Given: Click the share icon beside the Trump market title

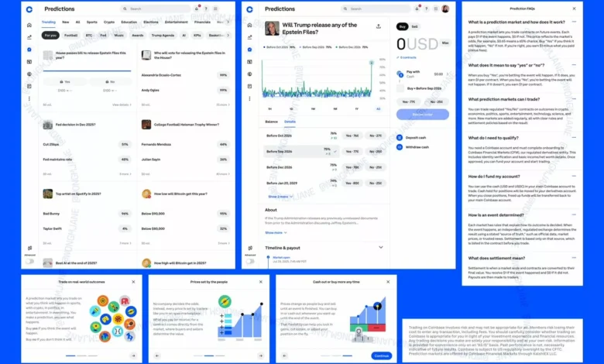Looking at the screenshot, I should click(378, 26).
